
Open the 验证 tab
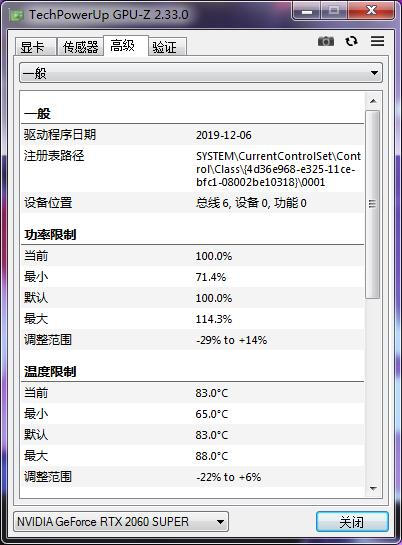click(167, 47)
